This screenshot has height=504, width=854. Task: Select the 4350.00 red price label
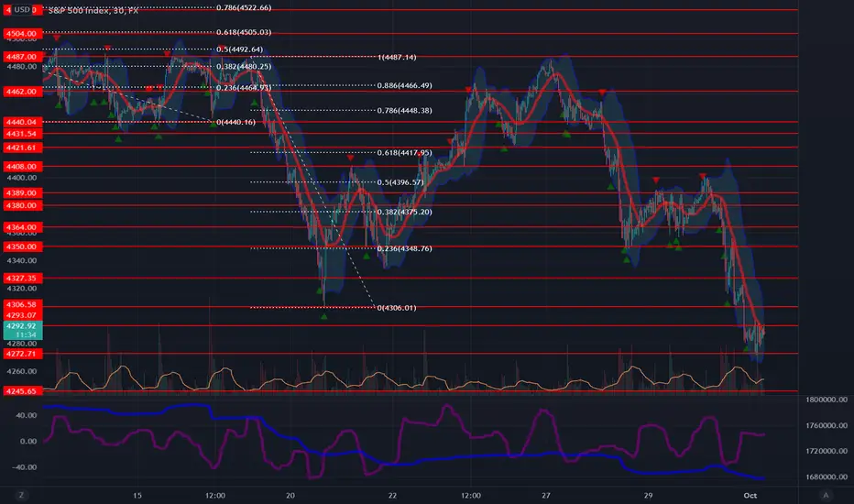[21, 247]
